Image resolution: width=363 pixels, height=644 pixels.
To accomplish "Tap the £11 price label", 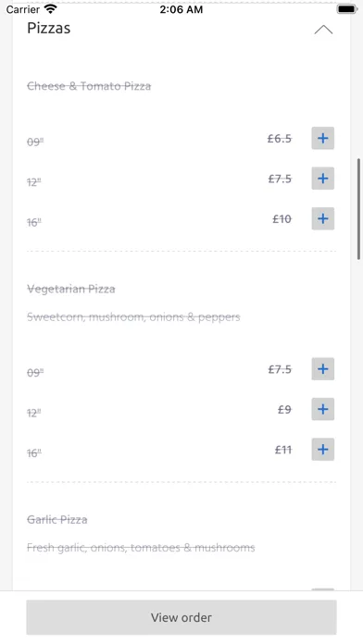I will (283, 450).
